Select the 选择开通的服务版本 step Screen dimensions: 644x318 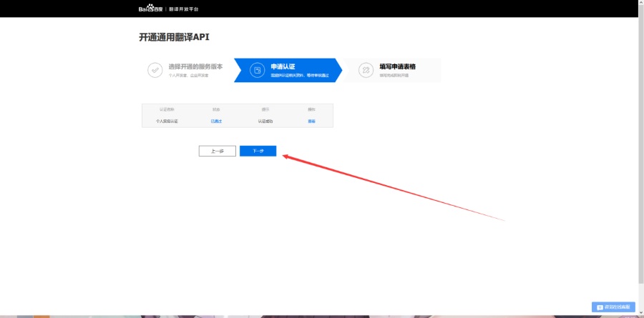click(195, 66)
